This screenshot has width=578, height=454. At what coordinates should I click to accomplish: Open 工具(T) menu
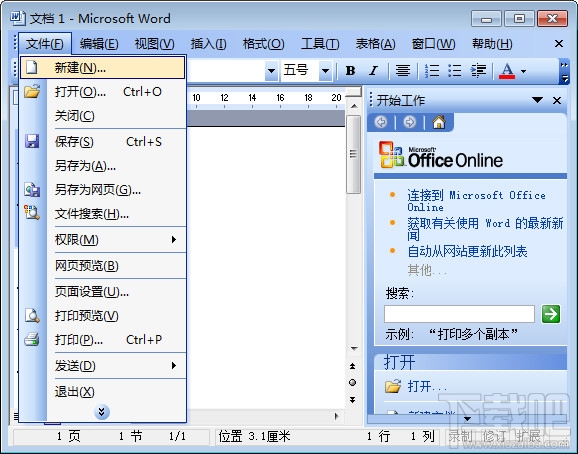[320, 44]
